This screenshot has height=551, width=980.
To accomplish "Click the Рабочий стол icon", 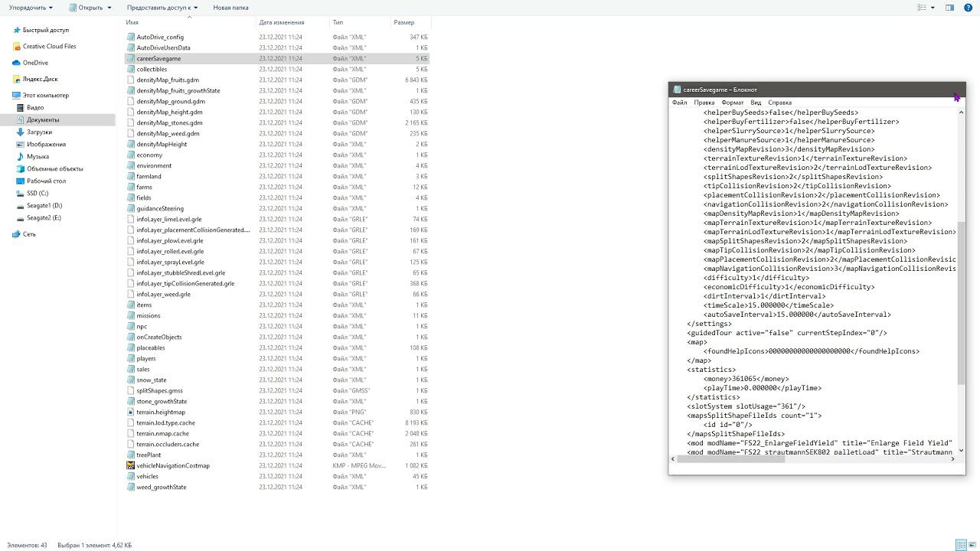I will (x=21, y=181).
